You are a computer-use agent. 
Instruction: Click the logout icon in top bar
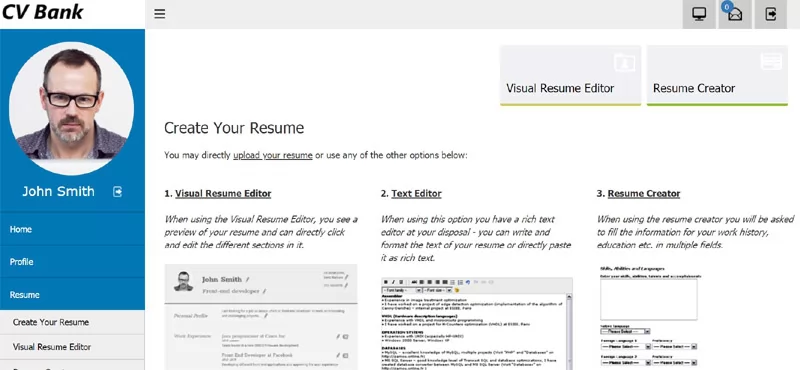tap(770, 14)
